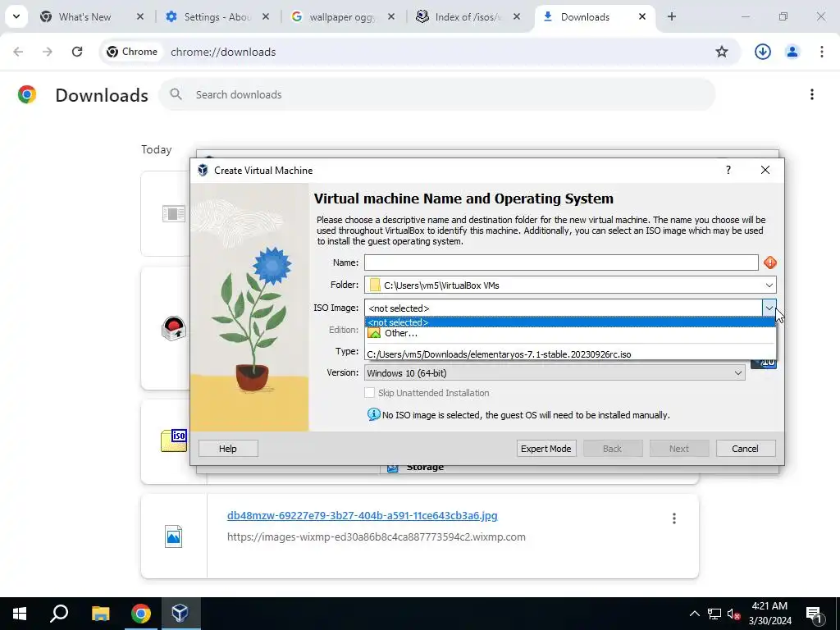Viewport: 840px width, 630px height.
Task: Click the Chrome logo beside Downloads heading
Action: [x=27, y=95]
